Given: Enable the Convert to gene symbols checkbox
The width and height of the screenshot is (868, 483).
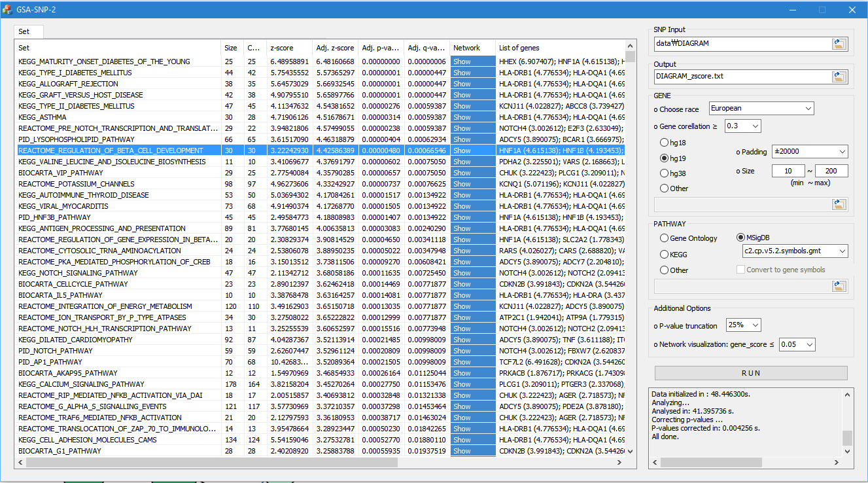Looking at the screenshot, I should pyautogui.click(x=740, y=269).
